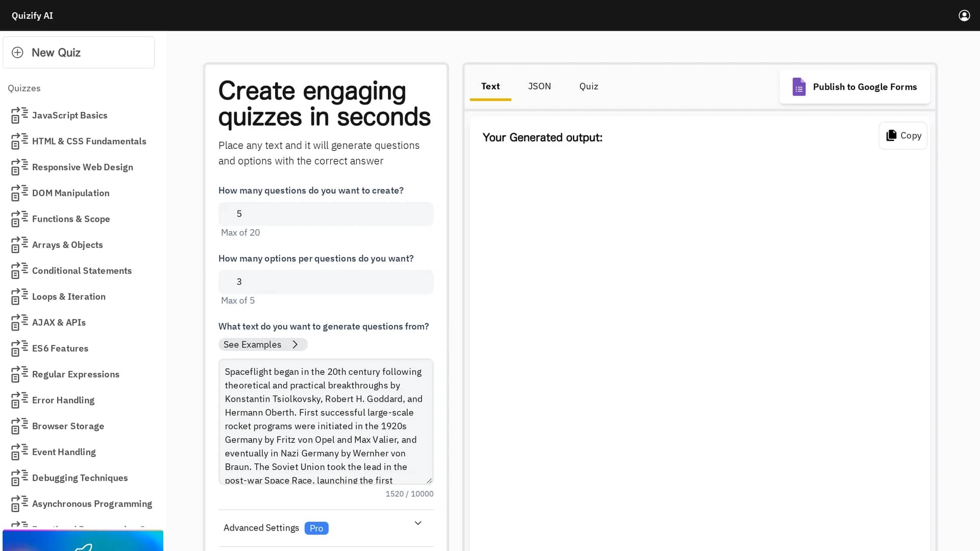Screen dimensions: 980x551
Task: Open See Examples
Action: 263,344
